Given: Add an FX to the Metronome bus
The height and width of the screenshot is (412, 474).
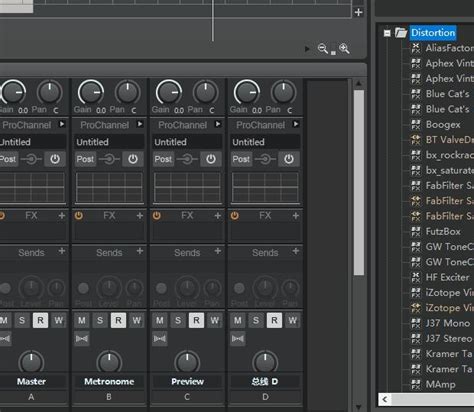Looking at the screenshot, I should [x=140, y=216].
